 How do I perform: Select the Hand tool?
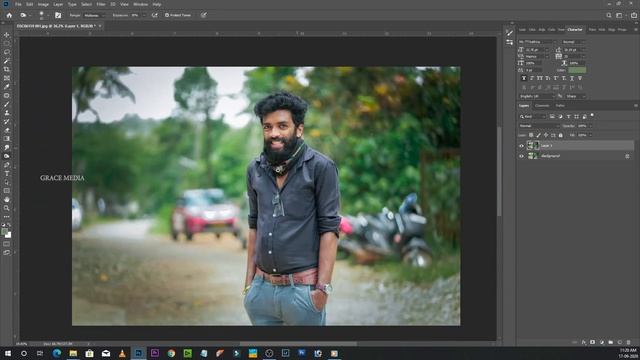(7, 200)
